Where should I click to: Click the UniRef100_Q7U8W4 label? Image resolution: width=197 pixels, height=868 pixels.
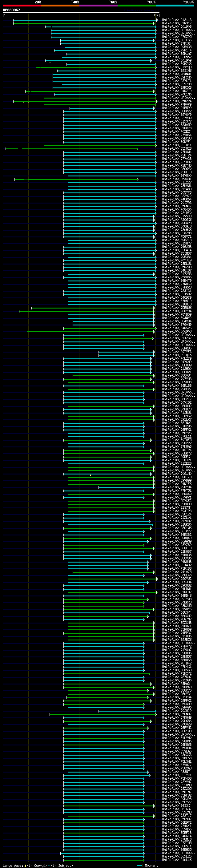(x=177, y=152)
